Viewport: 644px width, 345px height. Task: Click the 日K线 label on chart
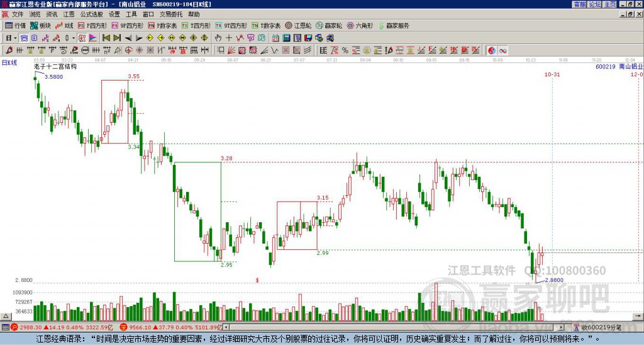click(9, 63)
